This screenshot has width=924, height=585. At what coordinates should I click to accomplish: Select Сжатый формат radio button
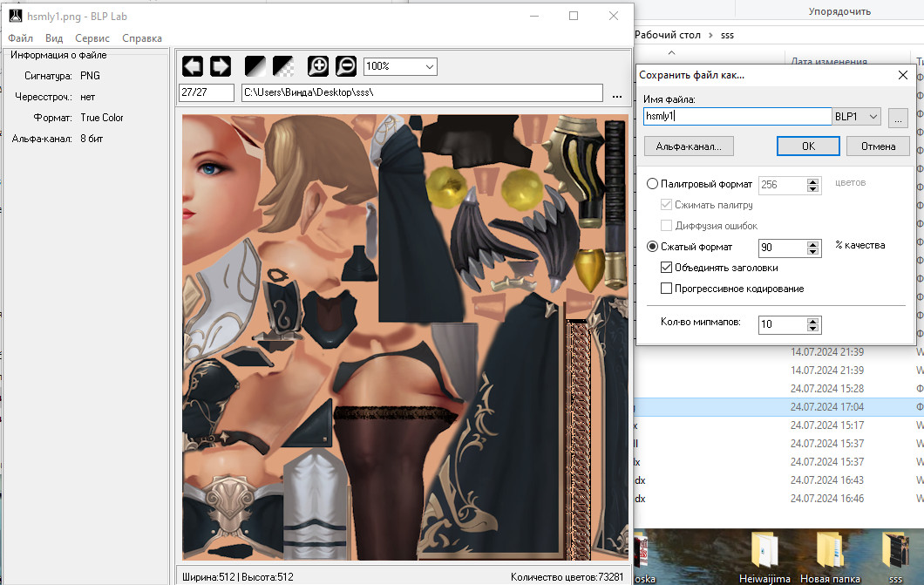click(x=652, y=246)
